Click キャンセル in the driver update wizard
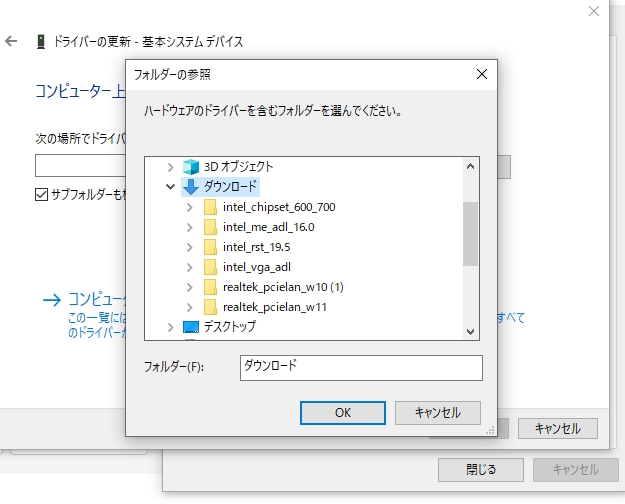Viewport: 625px width, 504px height. [x=558, y=429]
